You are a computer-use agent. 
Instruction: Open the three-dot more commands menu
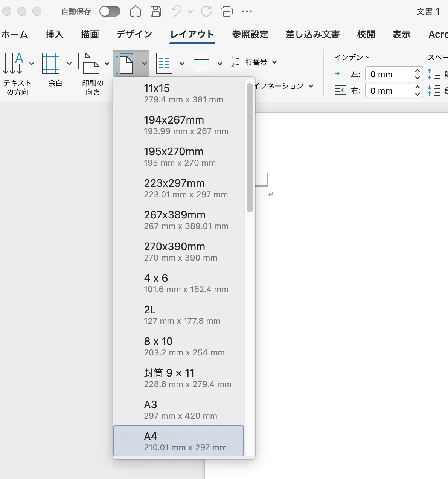pos(247,11)
